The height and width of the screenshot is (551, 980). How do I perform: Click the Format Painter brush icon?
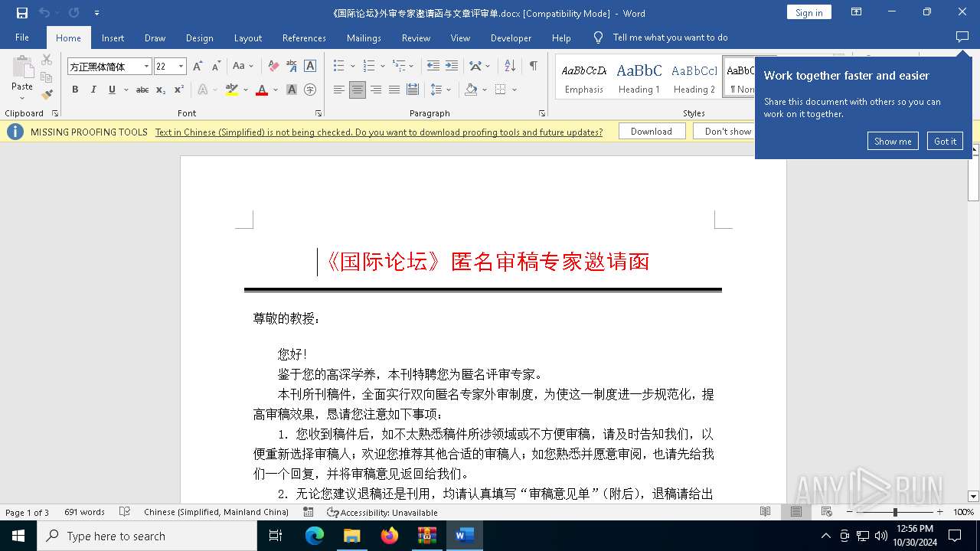[x=47, y=95]
